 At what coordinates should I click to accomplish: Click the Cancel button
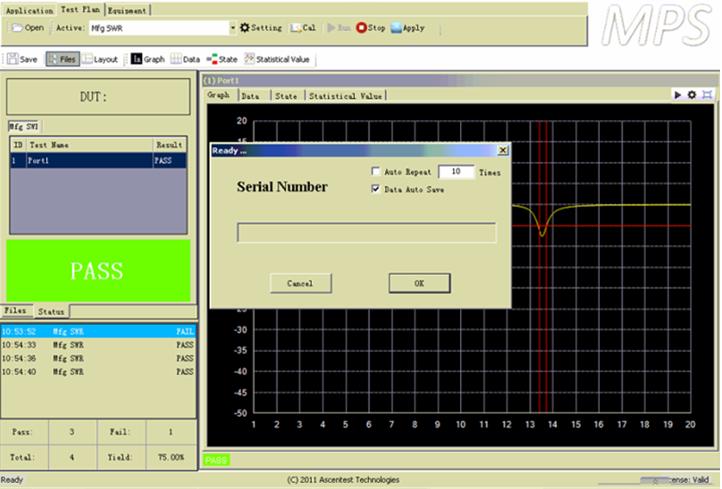coord(300,283)
